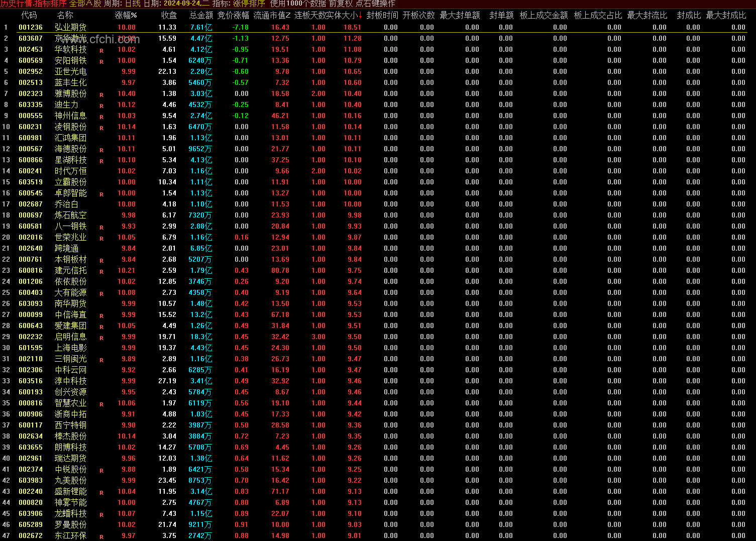Click the 竞价涨幅 column header
Screen dimensions: 756x541
tap(233, 16)
